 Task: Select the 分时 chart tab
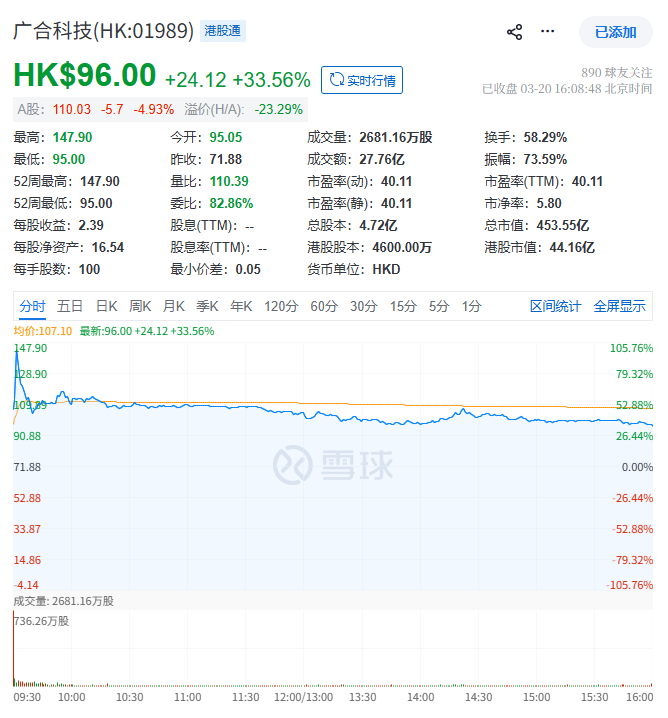33,306
